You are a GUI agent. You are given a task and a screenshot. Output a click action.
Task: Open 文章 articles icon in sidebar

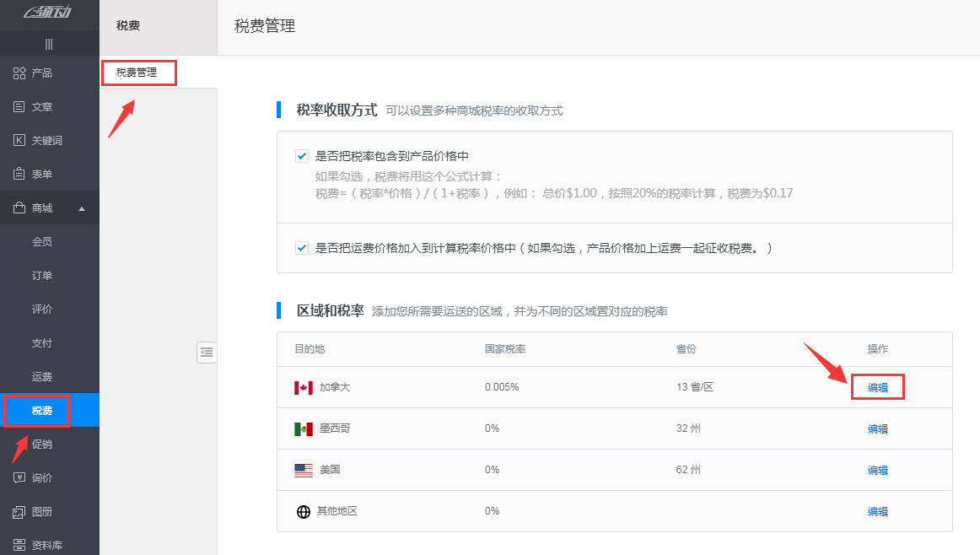(x=19, y=107)
